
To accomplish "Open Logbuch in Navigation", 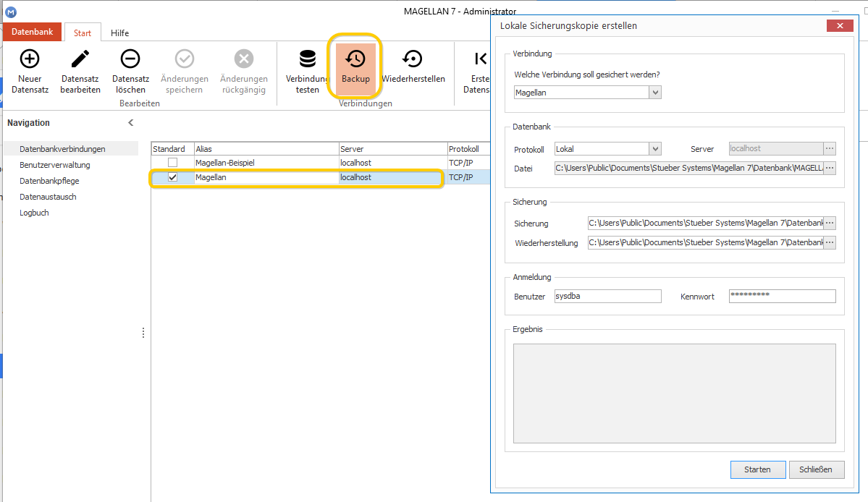I will (x=34, y=213).
